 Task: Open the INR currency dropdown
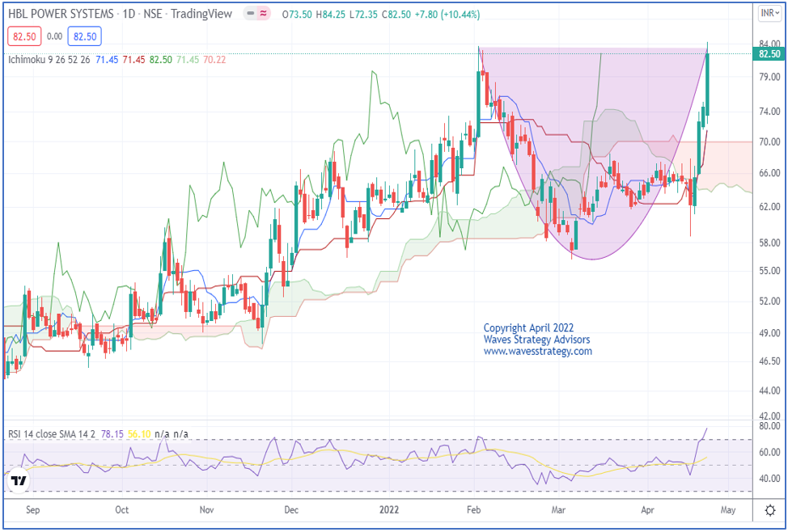(769, 14)
